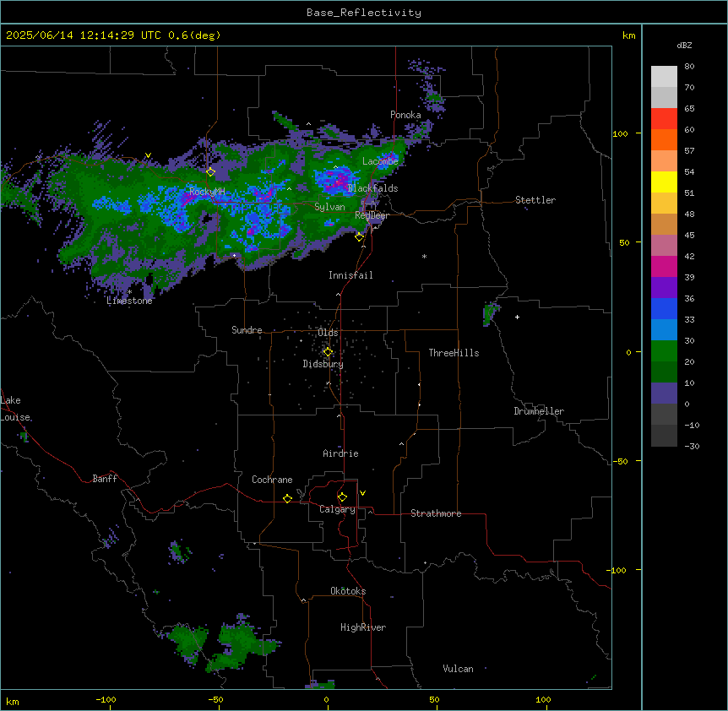728x711 pixels.
Task: Click the Airdrie label
Action: click(340, 453)
